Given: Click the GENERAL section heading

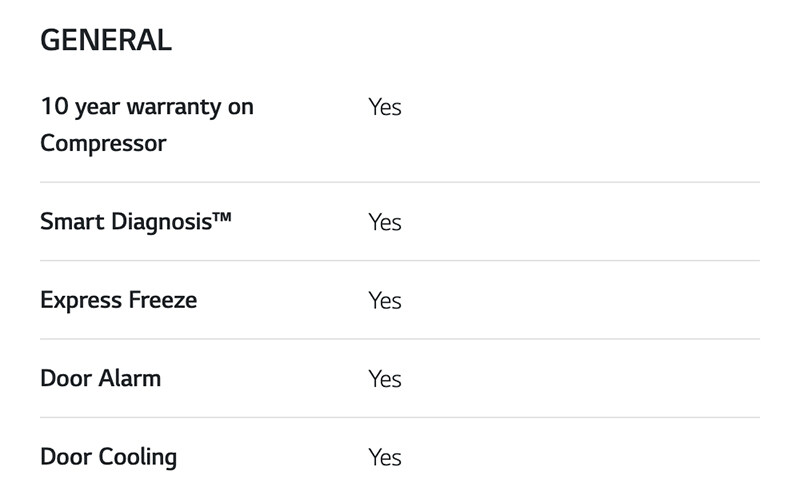Looking at the screenshot, I should pyautogui.click(x=106, y=40).
